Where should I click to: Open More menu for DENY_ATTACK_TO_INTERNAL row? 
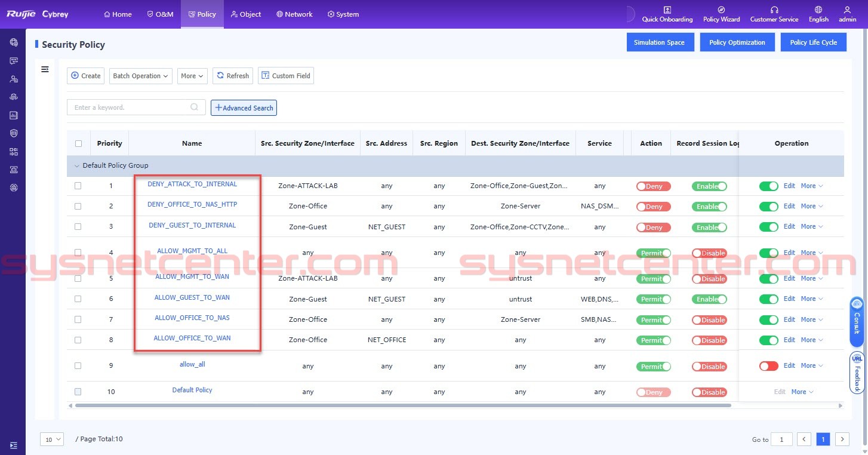tap(812, 186)
